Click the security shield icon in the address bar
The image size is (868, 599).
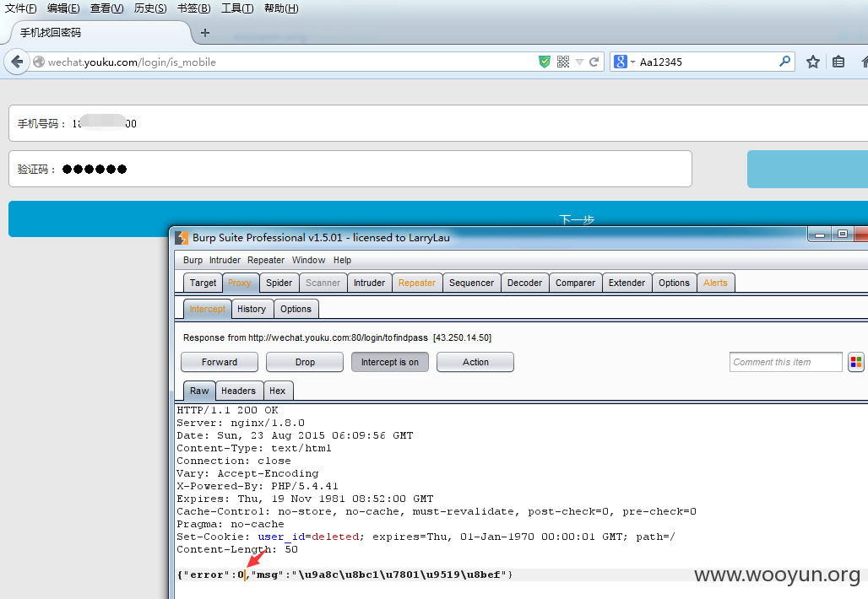click(544, 62)
